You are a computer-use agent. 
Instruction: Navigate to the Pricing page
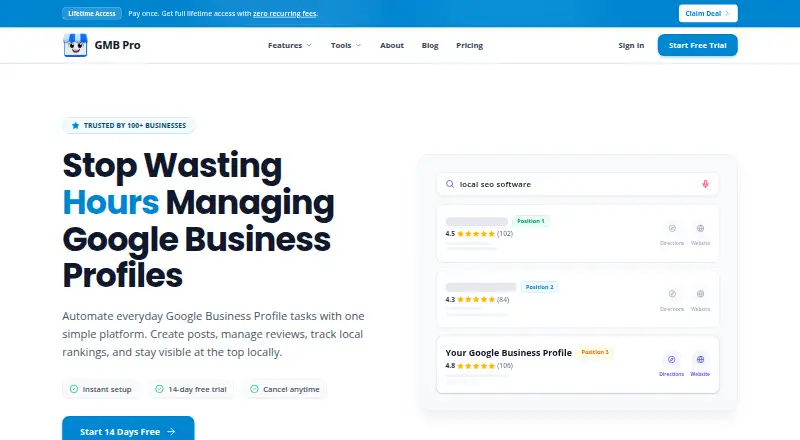click(469, 45)
